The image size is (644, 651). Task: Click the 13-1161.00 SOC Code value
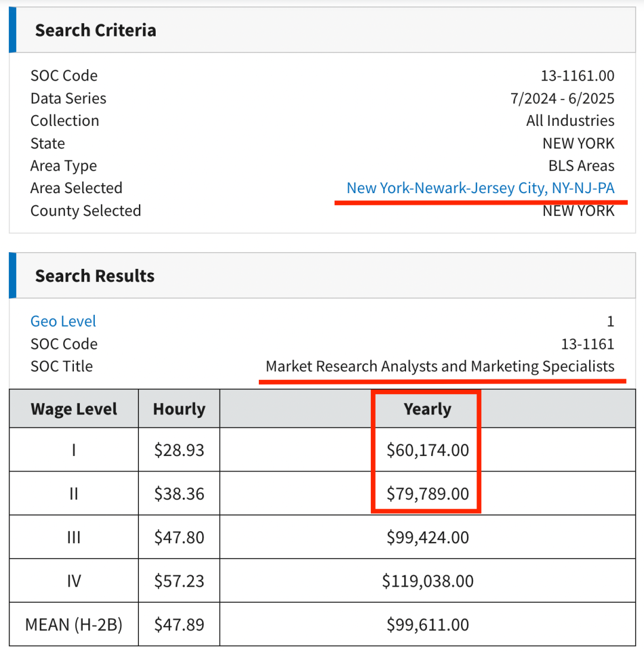coord(577,76)
